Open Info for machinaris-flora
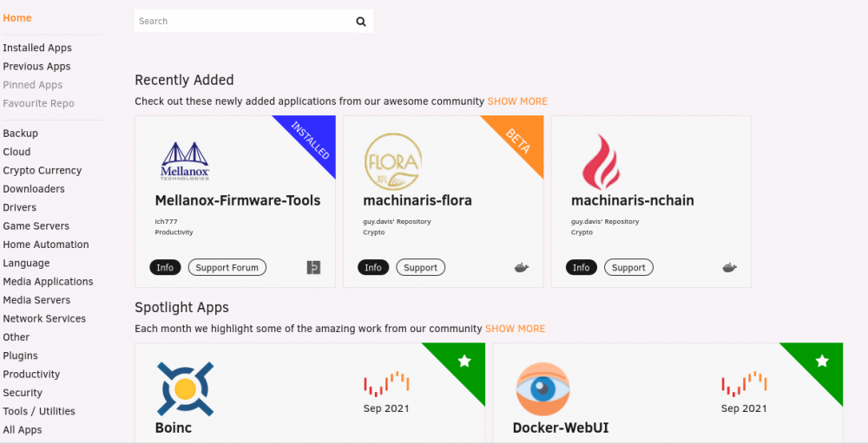The height and width of the screenshot is (444, 868). (x=373, y=268)
